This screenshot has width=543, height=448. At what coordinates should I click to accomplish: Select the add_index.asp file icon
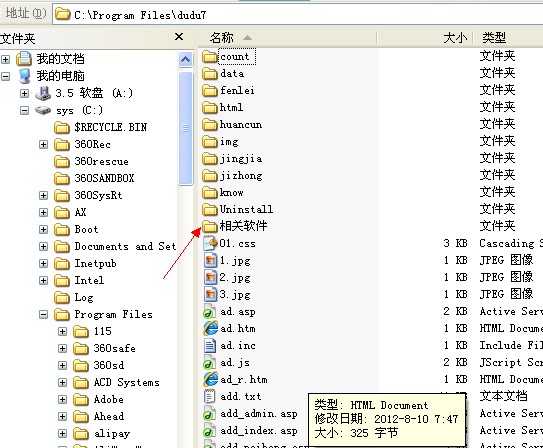pos(210,431)
